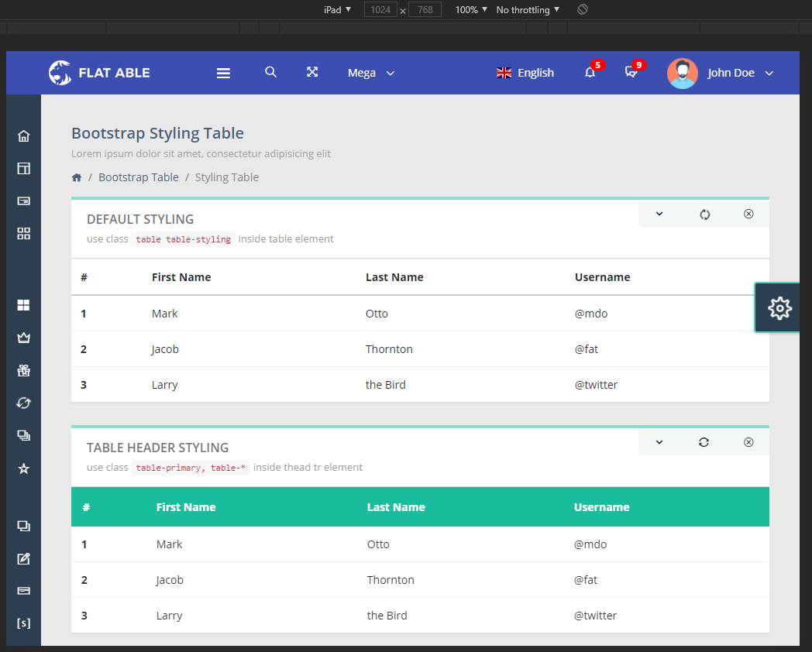Collapse the Table Header Styling card

coord(659,442)
